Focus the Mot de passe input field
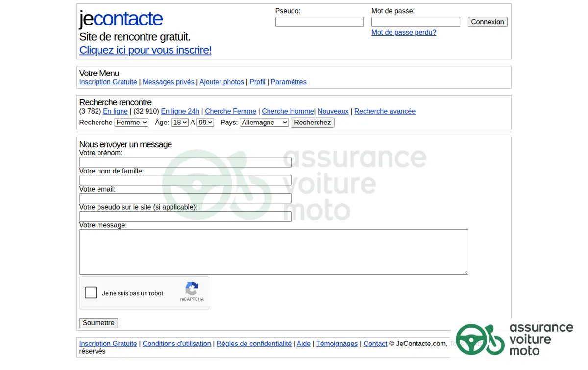This screenshot has width=588, height=370. (x=416, y=22)
